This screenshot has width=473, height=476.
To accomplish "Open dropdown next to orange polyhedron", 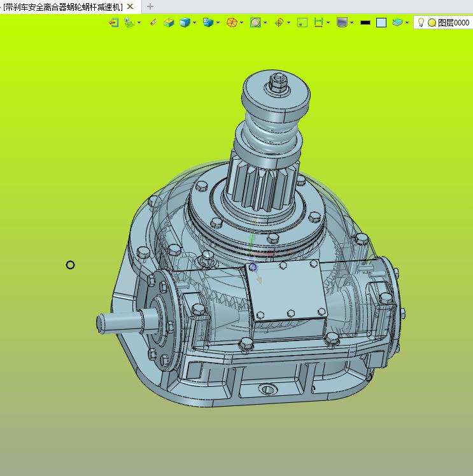I will [242, 22].
